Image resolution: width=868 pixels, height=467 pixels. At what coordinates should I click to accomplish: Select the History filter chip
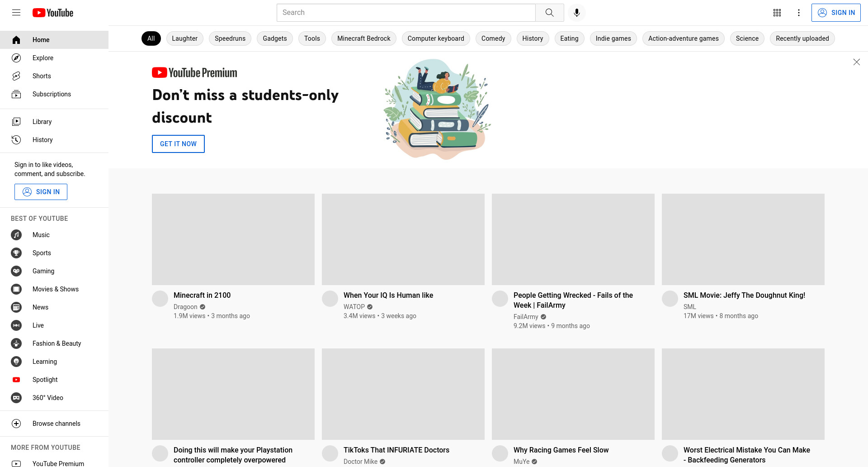(533, 38)
